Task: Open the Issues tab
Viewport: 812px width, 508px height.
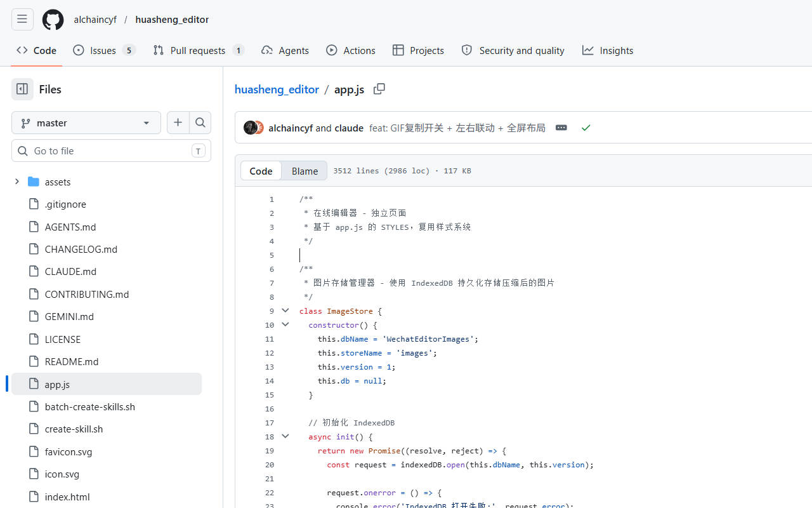Action: point(104,51)
